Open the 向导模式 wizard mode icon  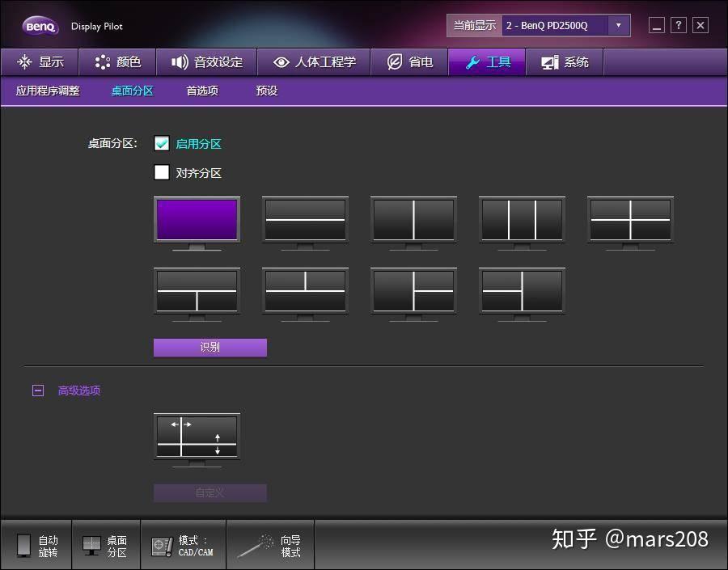[x=253, y=544]
